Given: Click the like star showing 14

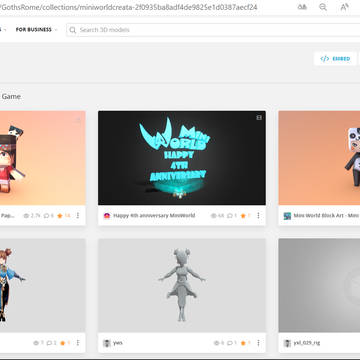Looking at the screenshot, I should tap(60, 216).
